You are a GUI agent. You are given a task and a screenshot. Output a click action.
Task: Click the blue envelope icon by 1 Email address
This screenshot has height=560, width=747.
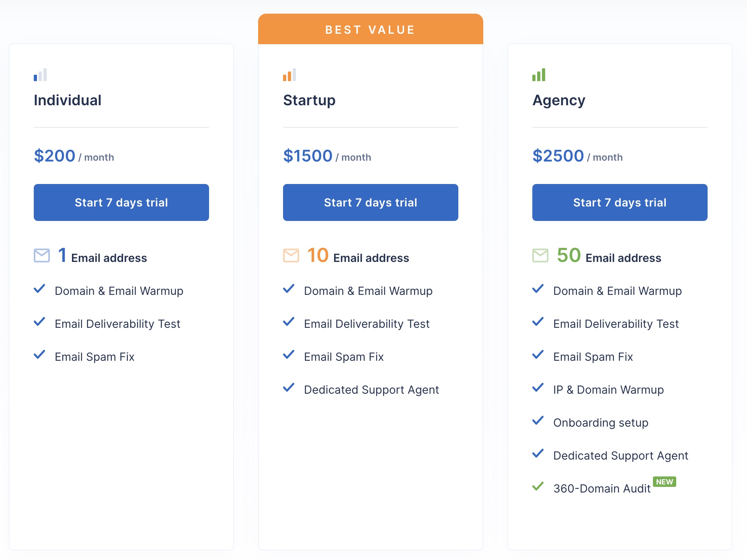42,255
